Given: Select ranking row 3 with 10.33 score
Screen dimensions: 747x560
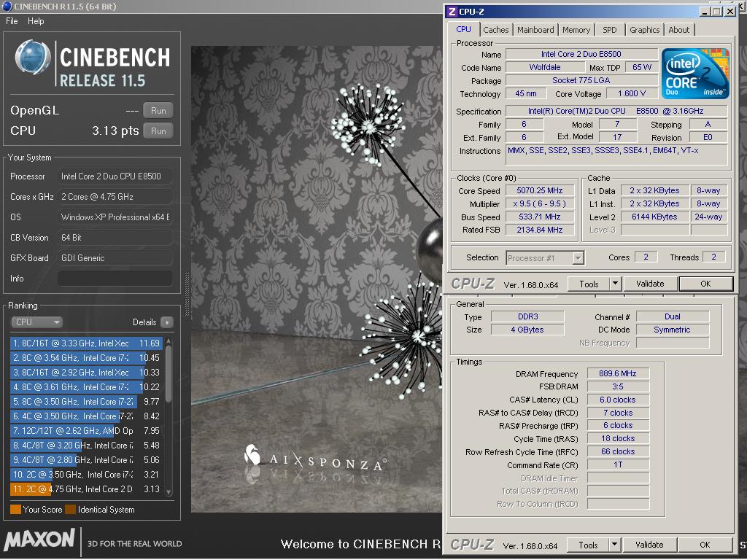Looking at the screenshot, I should [x=86, y=373].
